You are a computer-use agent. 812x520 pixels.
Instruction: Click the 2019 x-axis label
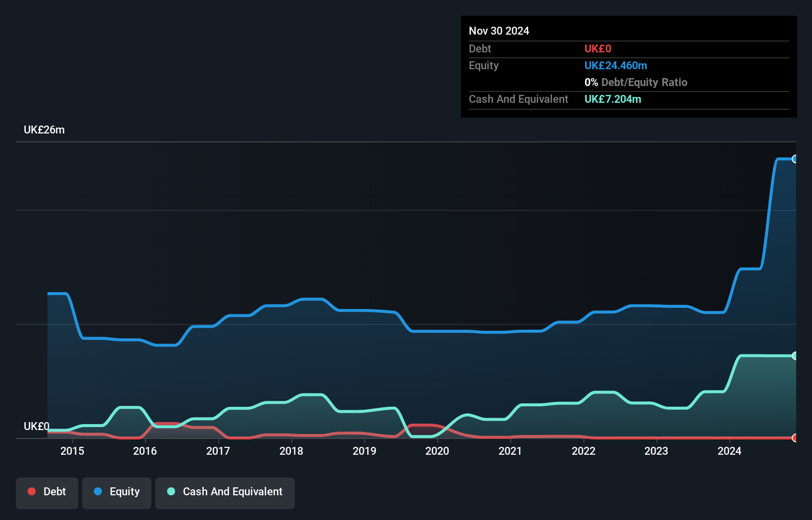click(x=364, y=451)
